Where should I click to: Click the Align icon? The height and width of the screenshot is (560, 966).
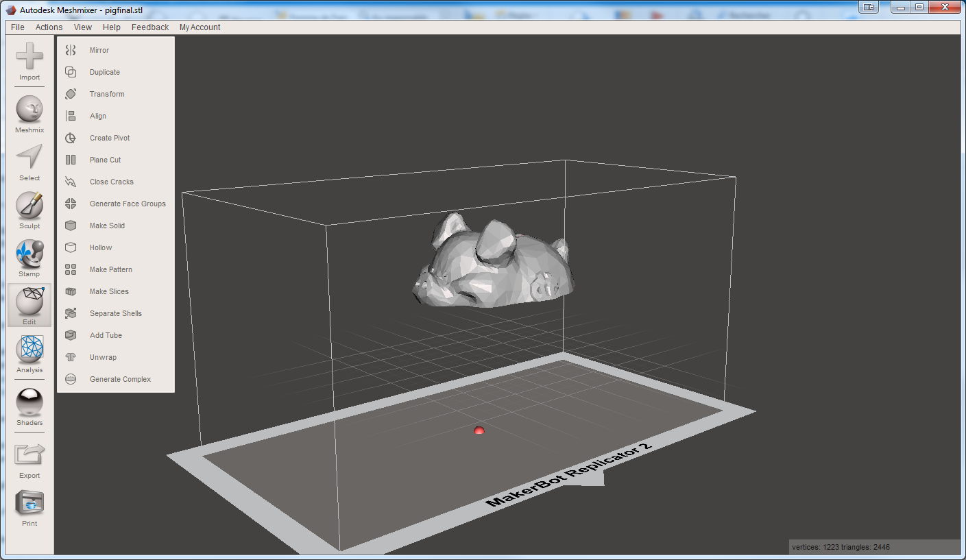point(71,116)
